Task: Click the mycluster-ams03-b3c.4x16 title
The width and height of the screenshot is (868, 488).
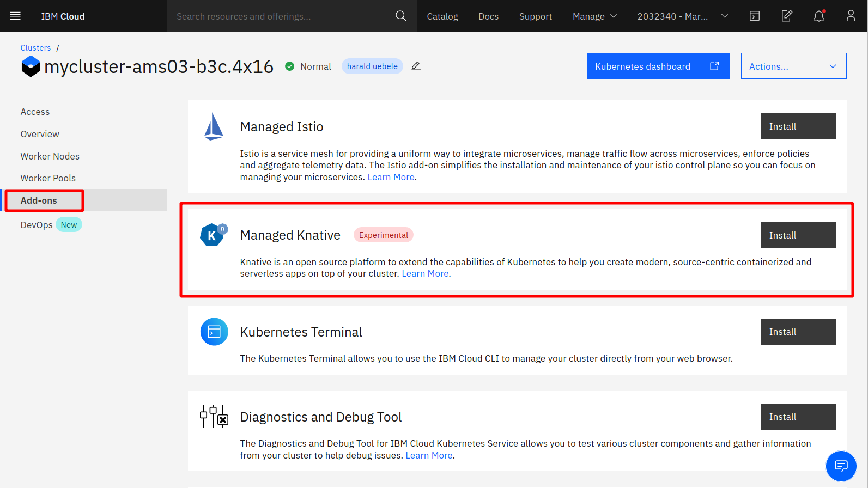Action: (x=159, y=66)
